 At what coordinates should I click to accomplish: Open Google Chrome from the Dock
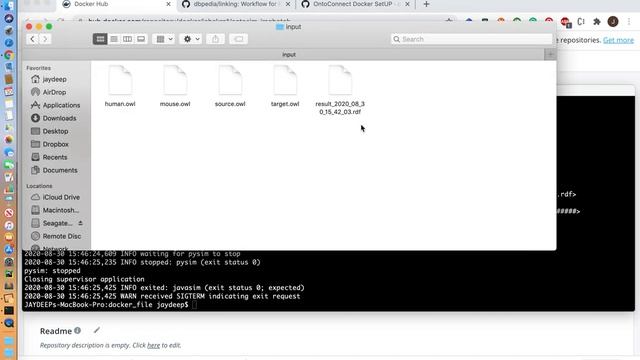pos(9,55)
